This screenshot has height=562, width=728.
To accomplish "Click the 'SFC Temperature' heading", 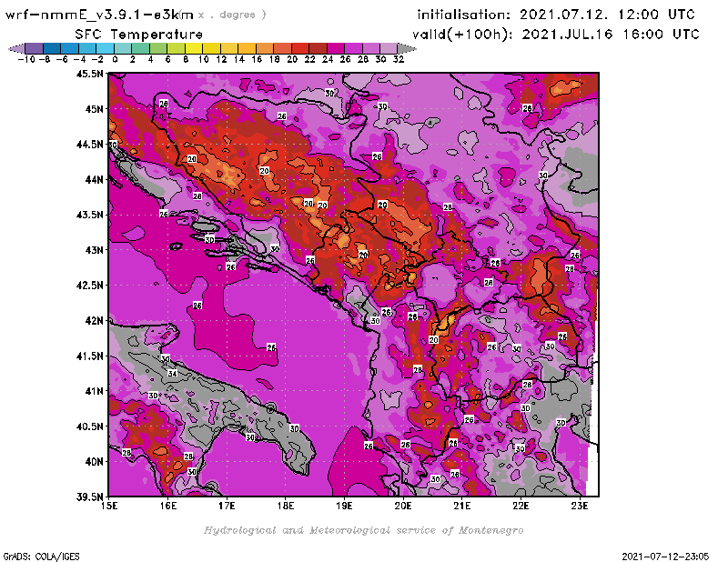I will click(139, 35).
